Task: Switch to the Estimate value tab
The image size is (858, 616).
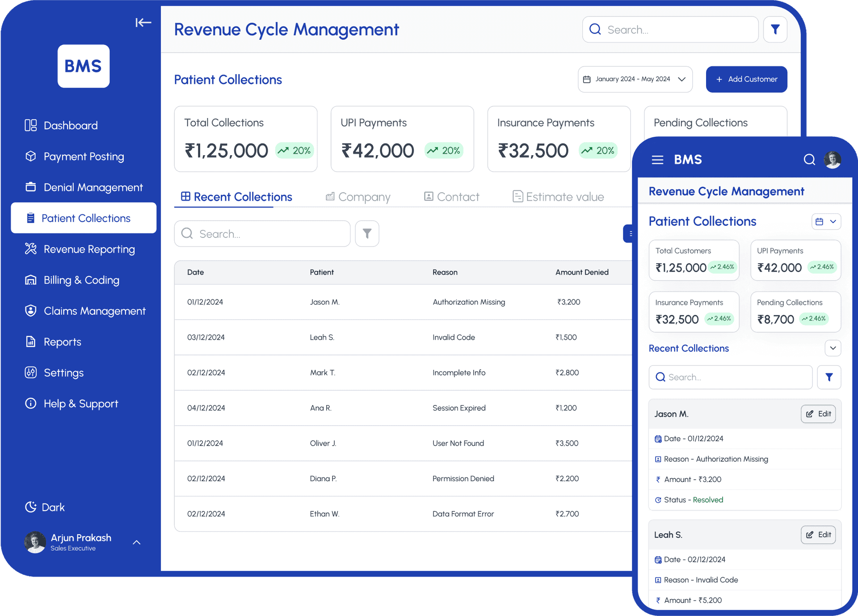Action: point(558,197)
